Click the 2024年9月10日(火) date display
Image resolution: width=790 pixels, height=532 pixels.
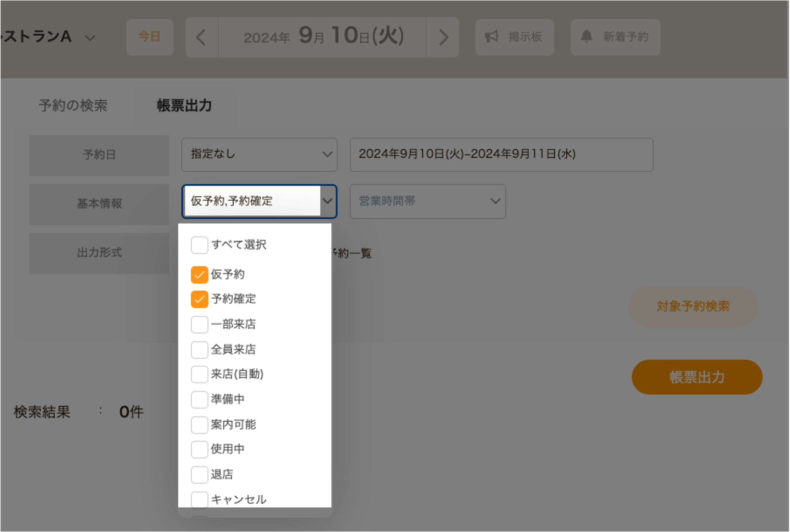(x=323, y=37)
